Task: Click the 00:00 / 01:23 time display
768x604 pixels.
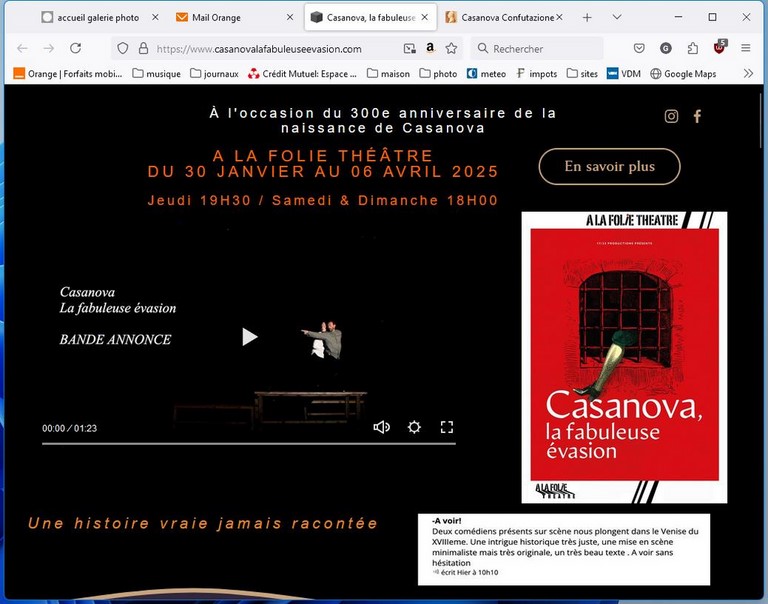Action: pos(70,428)
